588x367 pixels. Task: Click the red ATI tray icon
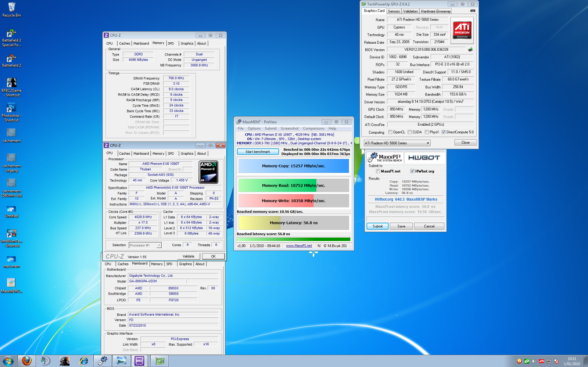pyautogui.click(x=541, y=361)
